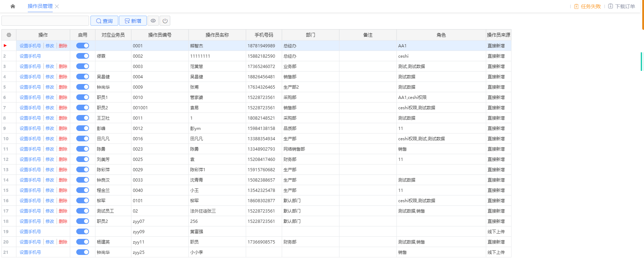Viewport: 644px width, 272px height.
Task: Add a new operator with 新增
Action: 133,21
